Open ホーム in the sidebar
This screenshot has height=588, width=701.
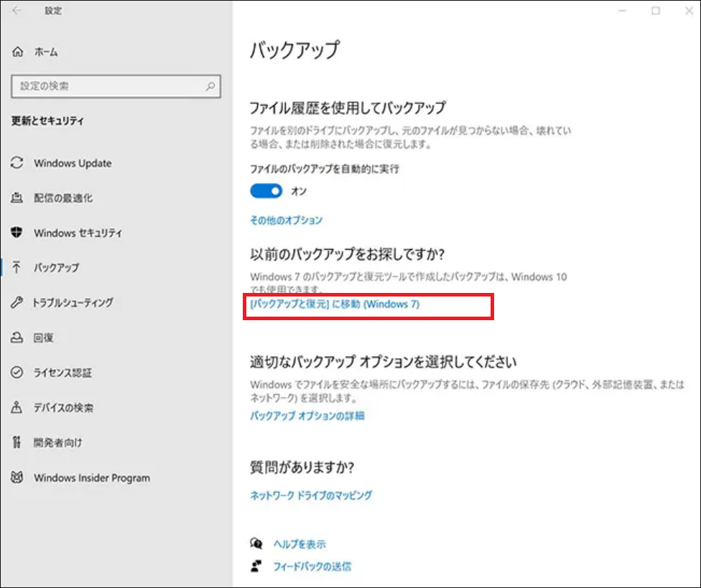[x=47, y=52]
